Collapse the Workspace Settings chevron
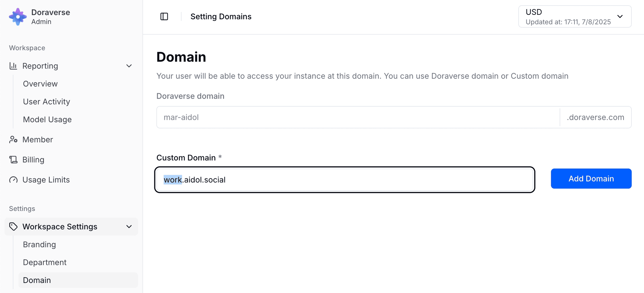This screenshot has width=644, height=293. [129, 227]
